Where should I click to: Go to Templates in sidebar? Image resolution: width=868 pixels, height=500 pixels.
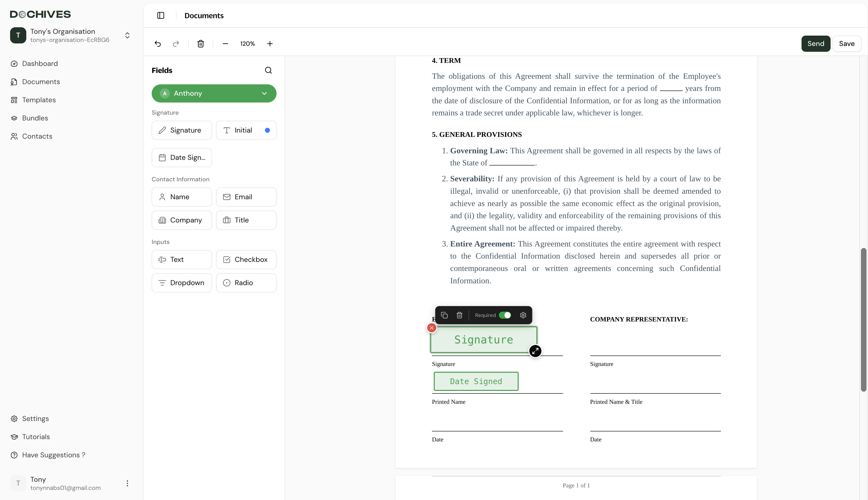tap(39, 100)
